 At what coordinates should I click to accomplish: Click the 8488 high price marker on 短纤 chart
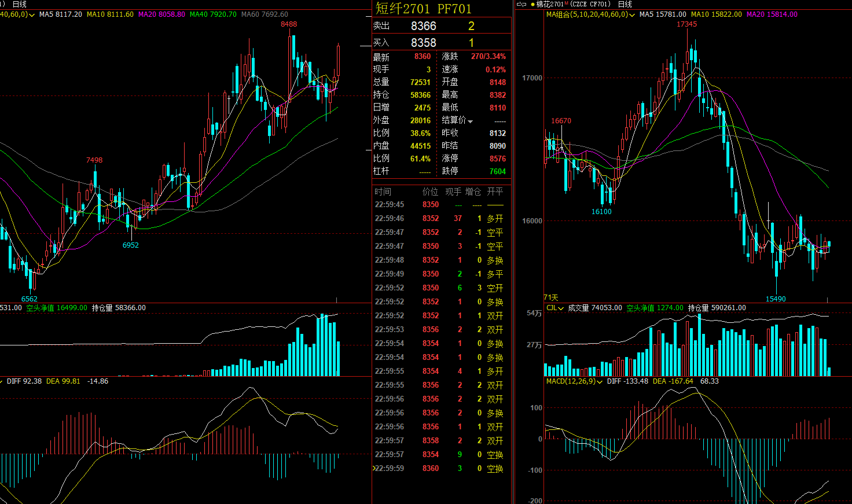(x=289, y=24)
